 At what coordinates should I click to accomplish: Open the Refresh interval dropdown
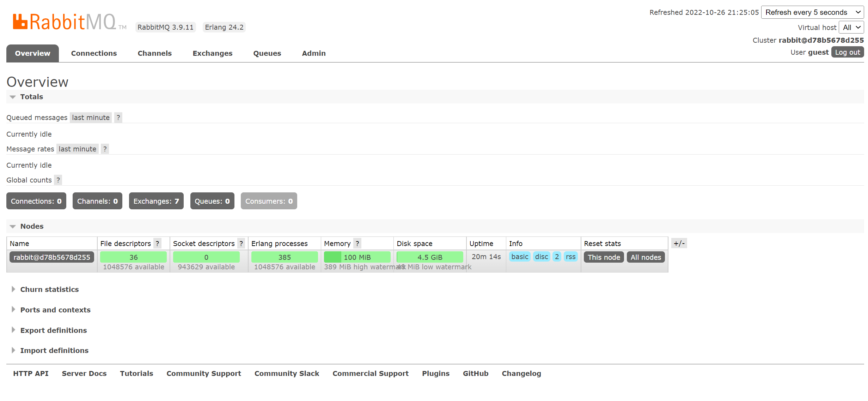(812, 12)
